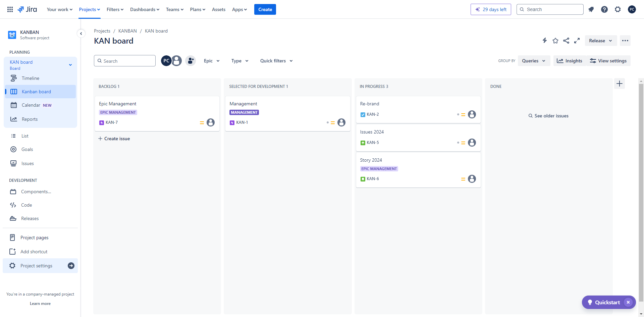Open the board more actions menu
Image resolution: width=644 pixels, height=317 pixels.
click(625, 41)
